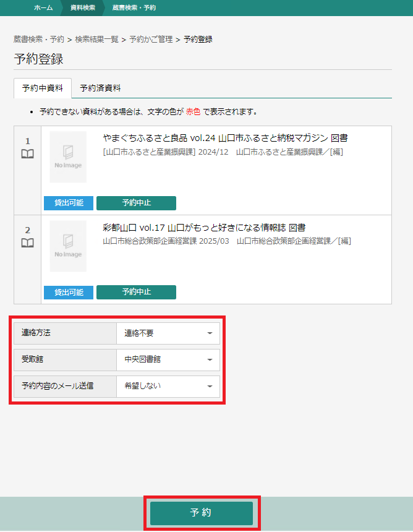Image resolution: width=413 pixels, height=532 pixels.
Task: Switch to the 予約済資料 tab
Action: click(100, 88)
